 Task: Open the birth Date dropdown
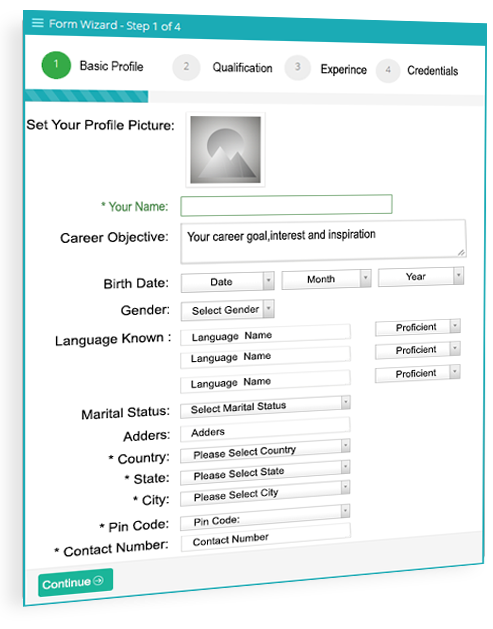click(x=227, y=282)
